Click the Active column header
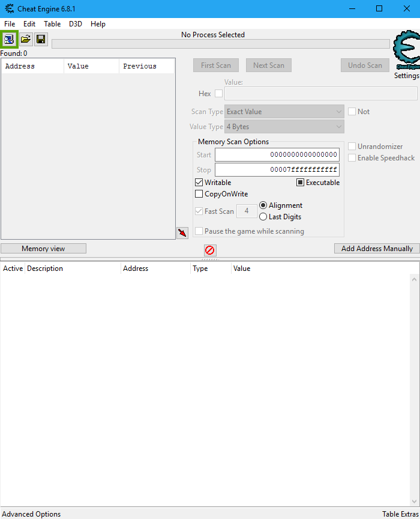Viewport: 420px width, 519px height. click(13, 269)
